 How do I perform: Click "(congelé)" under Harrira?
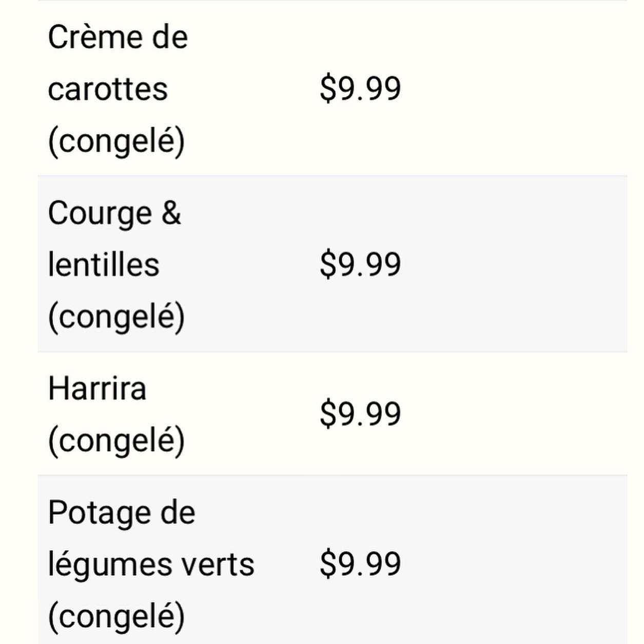click(116, 440)
